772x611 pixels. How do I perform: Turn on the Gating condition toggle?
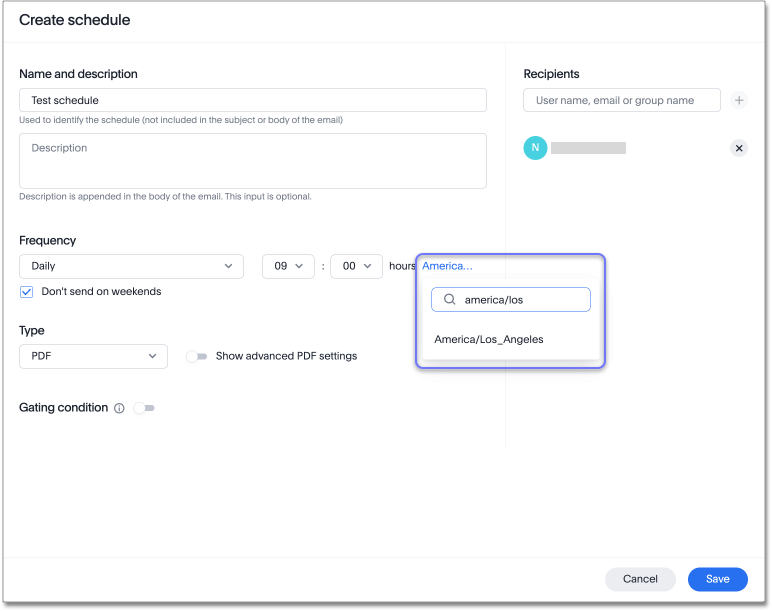tap(145, 408)
